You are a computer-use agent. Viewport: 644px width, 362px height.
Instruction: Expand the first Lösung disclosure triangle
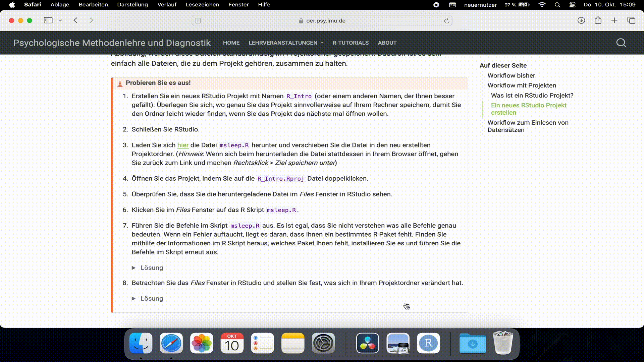[x=133, y=268]
